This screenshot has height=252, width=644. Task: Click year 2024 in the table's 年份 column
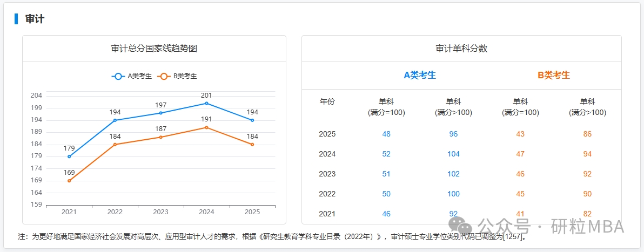tap(327, 154)
